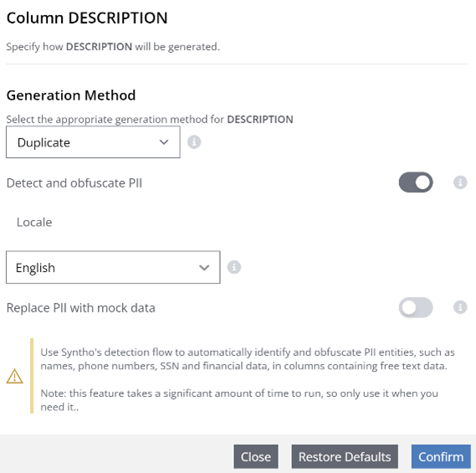Click the Replace PII with mock data label
The height and width of the screenshot is (473, 476).
point(81,308)
